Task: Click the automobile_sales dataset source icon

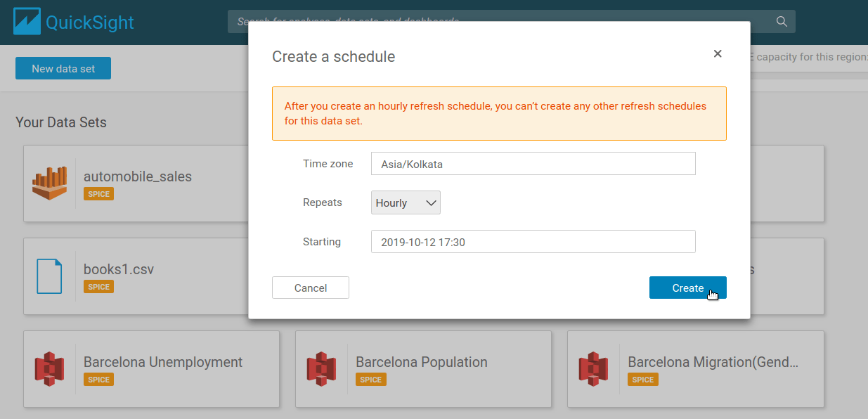Action: [x=49, y=183]
